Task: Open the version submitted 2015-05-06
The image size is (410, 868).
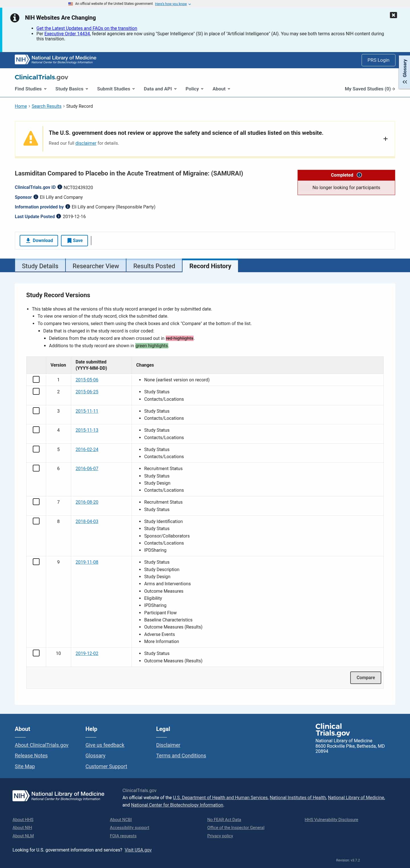Action: click(x=87, y=380)
